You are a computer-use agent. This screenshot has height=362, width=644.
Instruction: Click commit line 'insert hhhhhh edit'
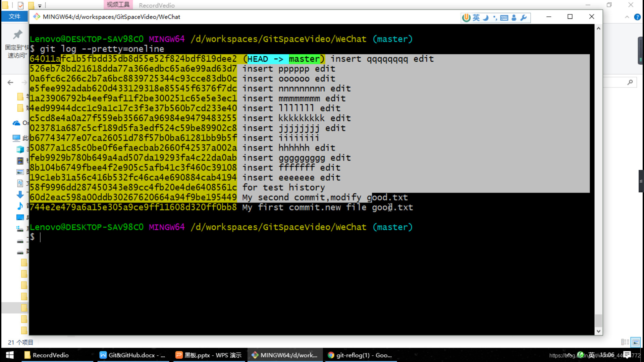(x=289, y=148)
